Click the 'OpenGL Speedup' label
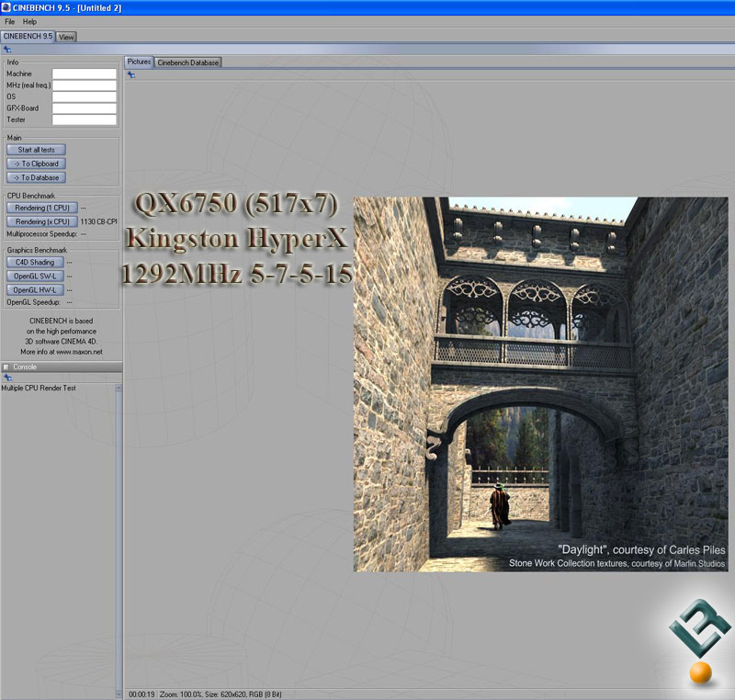This screenshot has width=735, height=700. point(33,302)
